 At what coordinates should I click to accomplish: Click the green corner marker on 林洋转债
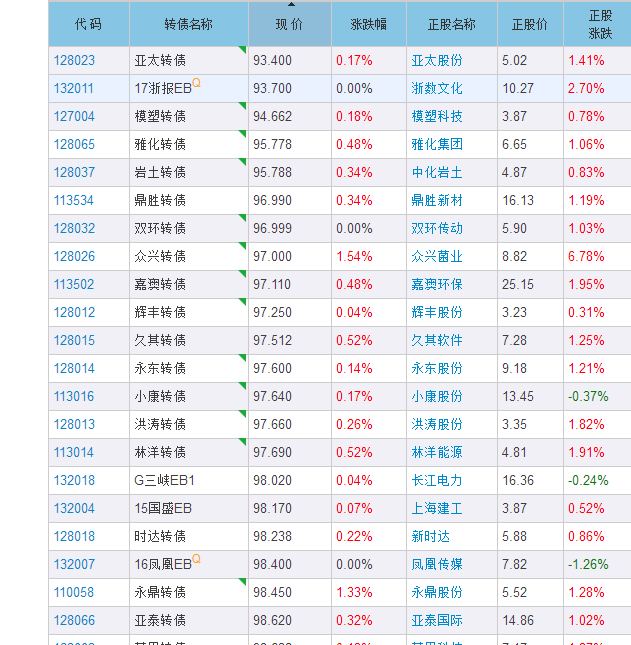point(243,441)
